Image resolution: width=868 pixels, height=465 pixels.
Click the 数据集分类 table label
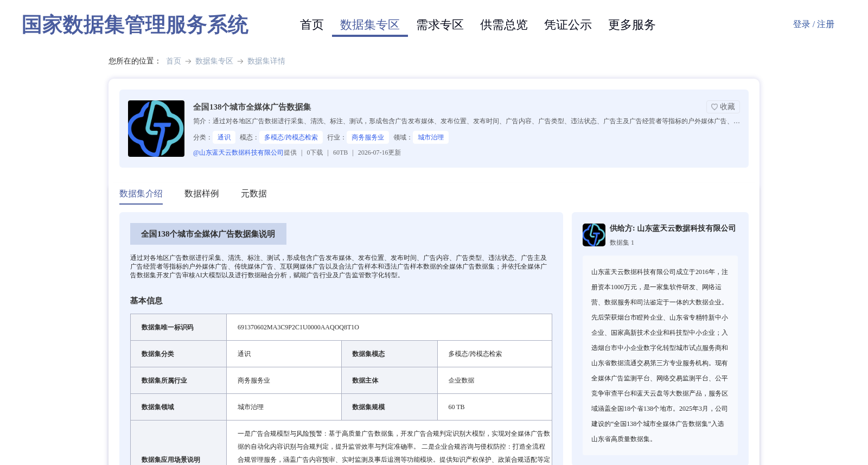(158, 354)
